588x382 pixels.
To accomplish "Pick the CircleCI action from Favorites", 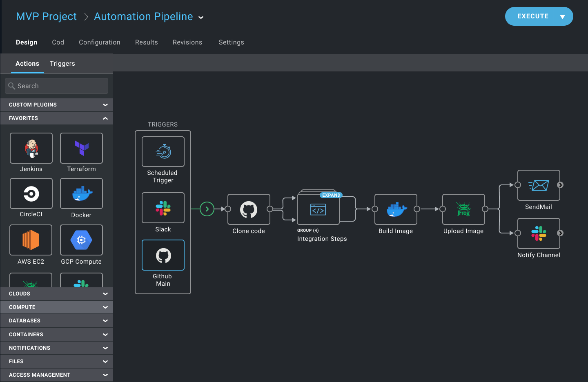I will click(31, 193).
